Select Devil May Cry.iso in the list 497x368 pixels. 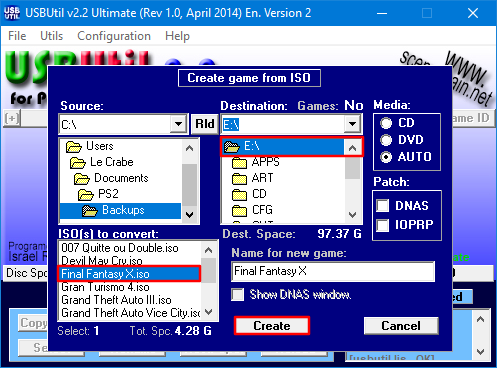click(x=102, y=261)
